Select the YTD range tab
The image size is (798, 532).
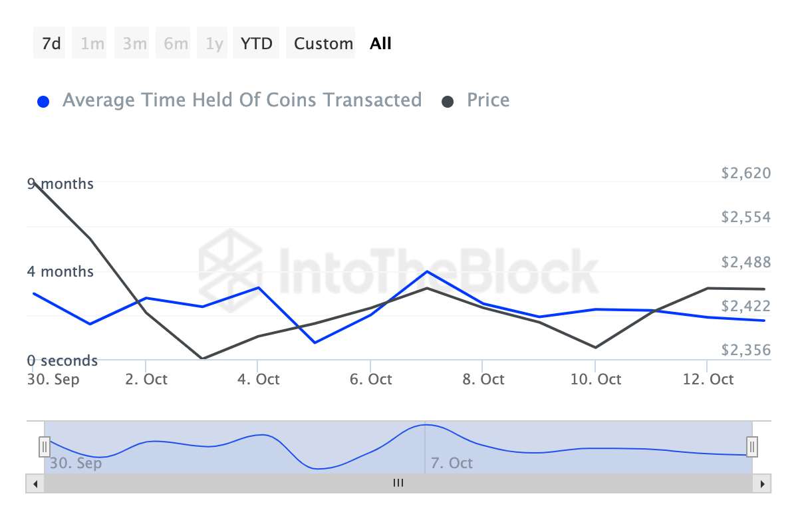click(256, 44)
